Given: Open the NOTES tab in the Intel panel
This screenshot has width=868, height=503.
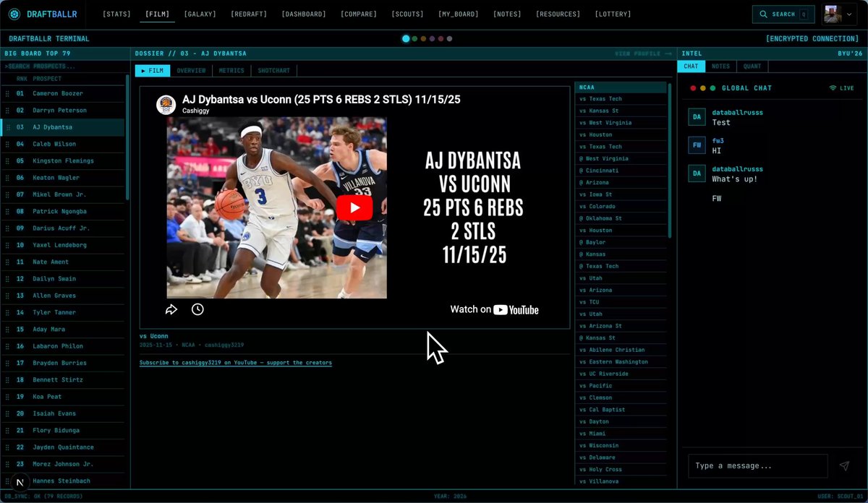Looking at the screenshot, I should coord(720,66).
